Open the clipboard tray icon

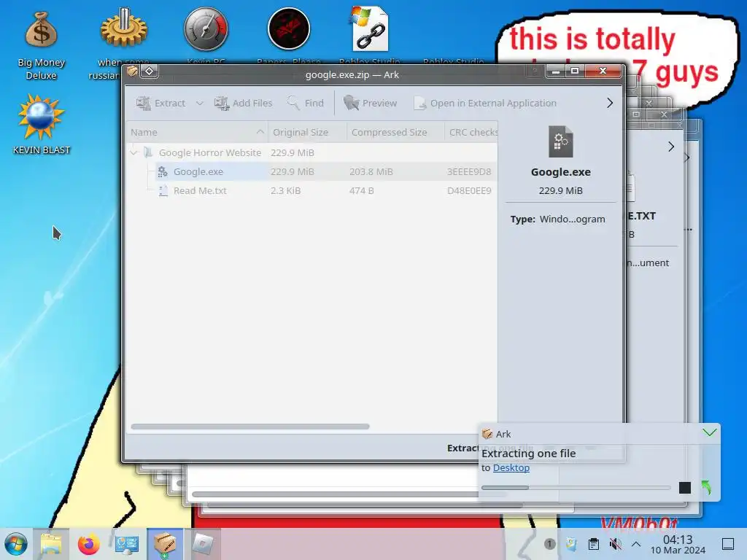[x=594, y=544]
